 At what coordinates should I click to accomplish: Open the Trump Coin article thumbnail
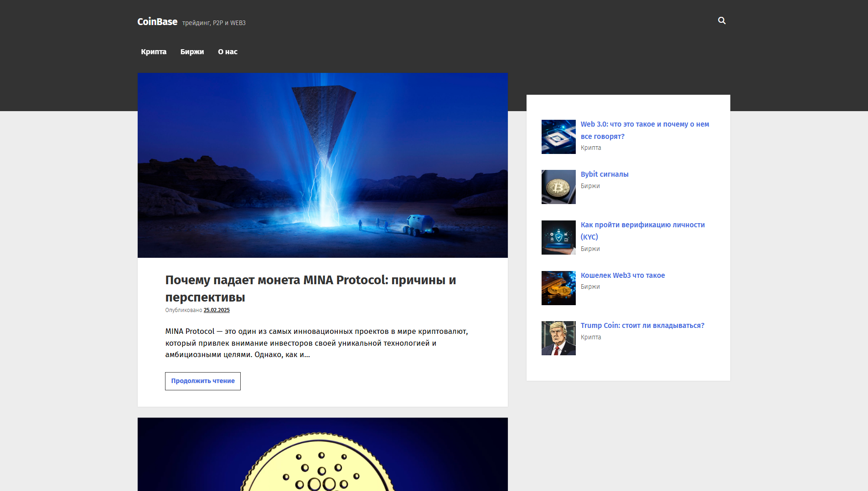pos(558,338)
